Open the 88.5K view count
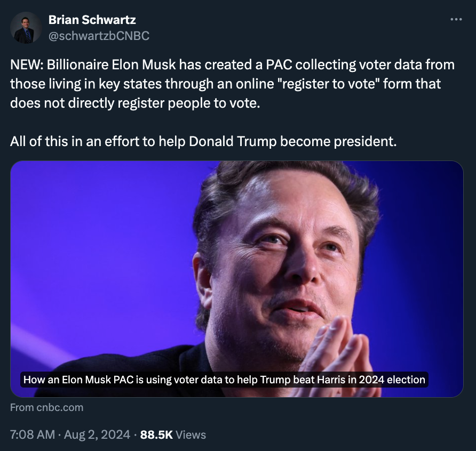Viewport: 476px width, 451px height. pos(156,434)
